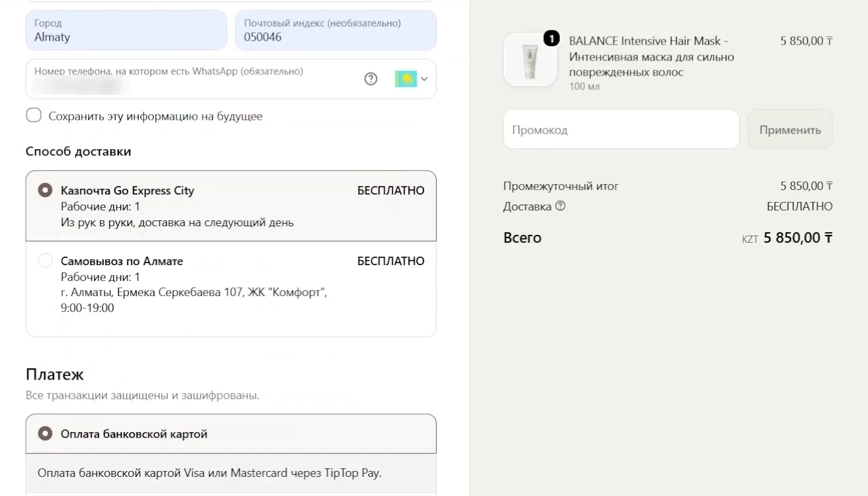
Task: Select Казпочта Go Express City delivery option
Action: pos(231,206)
